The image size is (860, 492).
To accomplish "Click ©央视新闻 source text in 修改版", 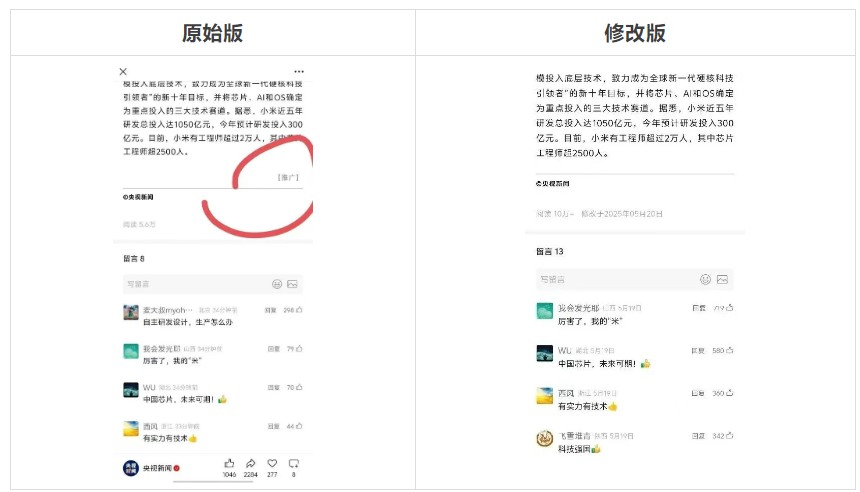I will (x=553, y=183).
